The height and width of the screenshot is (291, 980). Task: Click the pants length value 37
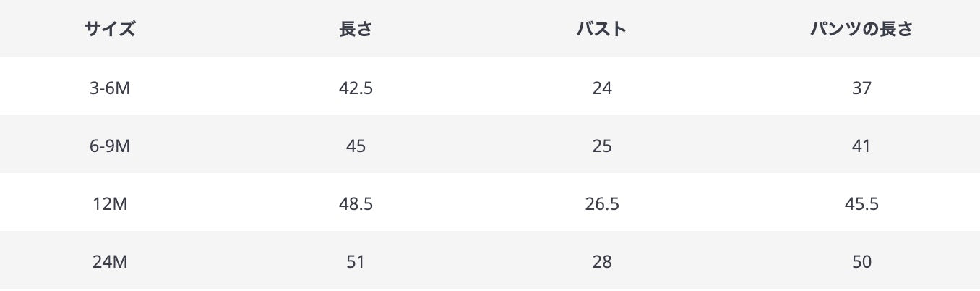tap(861, 88)
